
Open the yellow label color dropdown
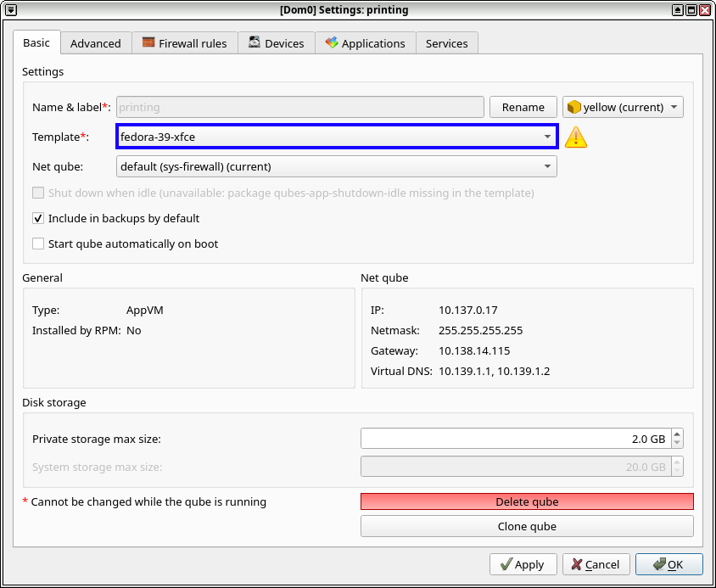(623, 108)
